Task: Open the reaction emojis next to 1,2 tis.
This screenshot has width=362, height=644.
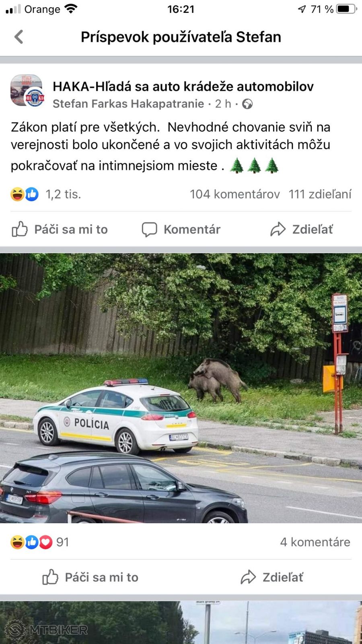Action: [25, 194]
